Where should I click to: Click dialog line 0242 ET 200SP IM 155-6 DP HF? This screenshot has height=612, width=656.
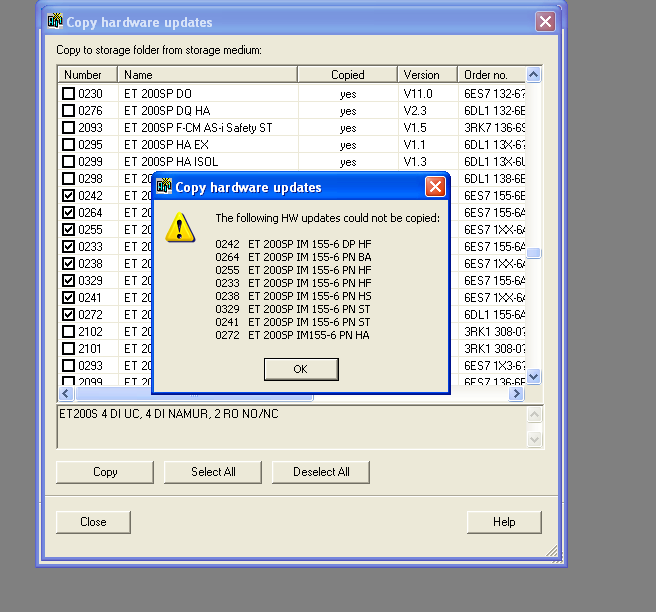coord(293,244)
